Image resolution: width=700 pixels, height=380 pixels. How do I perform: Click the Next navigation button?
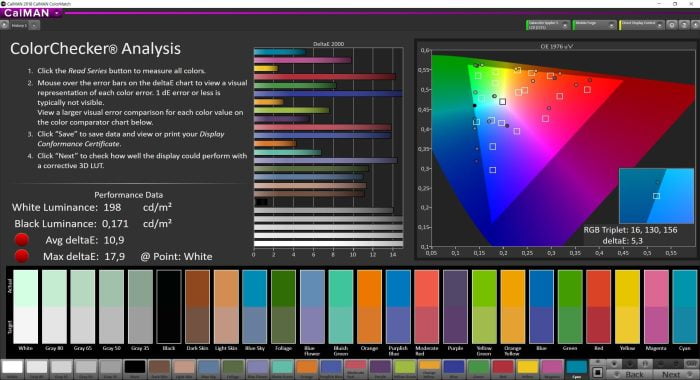point(675,374)
